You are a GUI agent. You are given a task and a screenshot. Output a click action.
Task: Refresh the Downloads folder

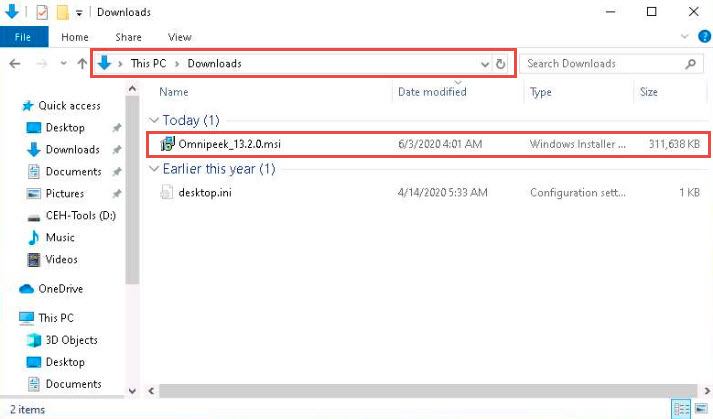[501, 64]
